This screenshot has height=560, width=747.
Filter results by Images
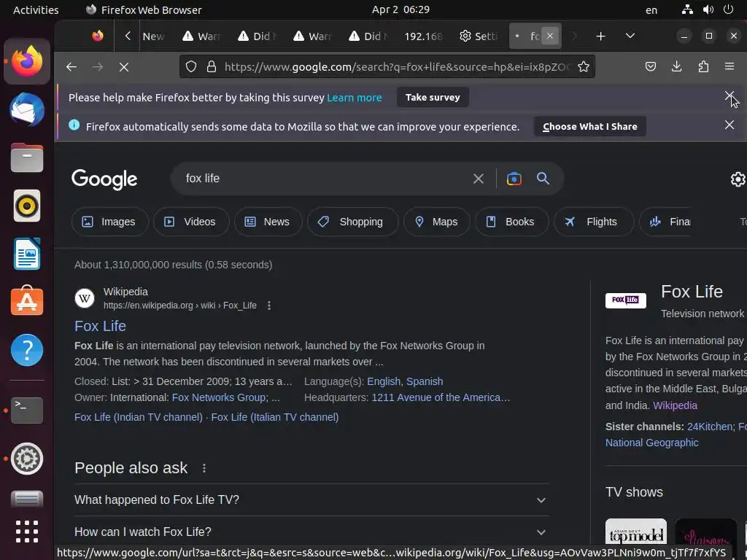point(109,222)
